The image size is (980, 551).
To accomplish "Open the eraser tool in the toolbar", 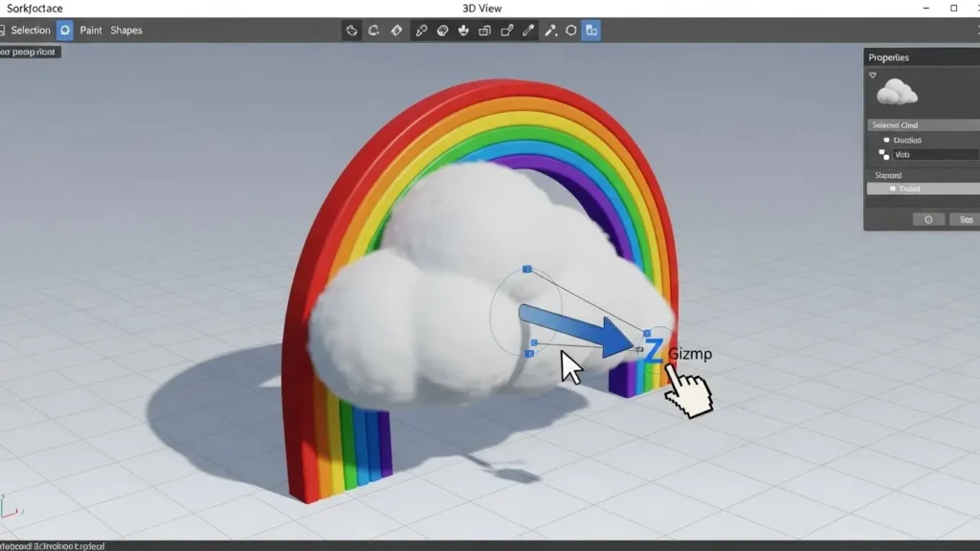I will pos(397,30).
